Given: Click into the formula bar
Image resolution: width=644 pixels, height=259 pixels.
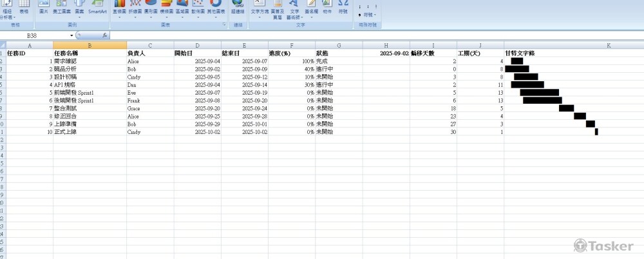Looking at the screenshot, I should [x=376, y=36].
